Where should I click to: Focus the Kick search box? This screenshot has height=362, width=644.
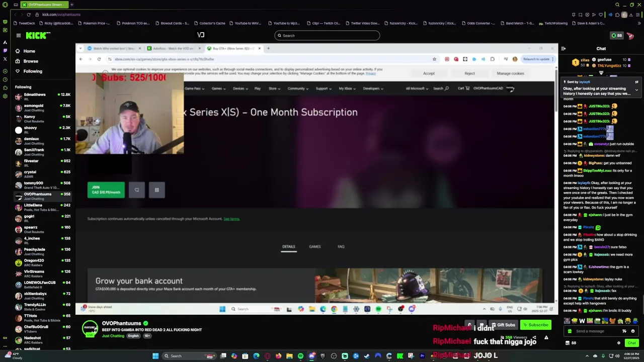point(327,36)
